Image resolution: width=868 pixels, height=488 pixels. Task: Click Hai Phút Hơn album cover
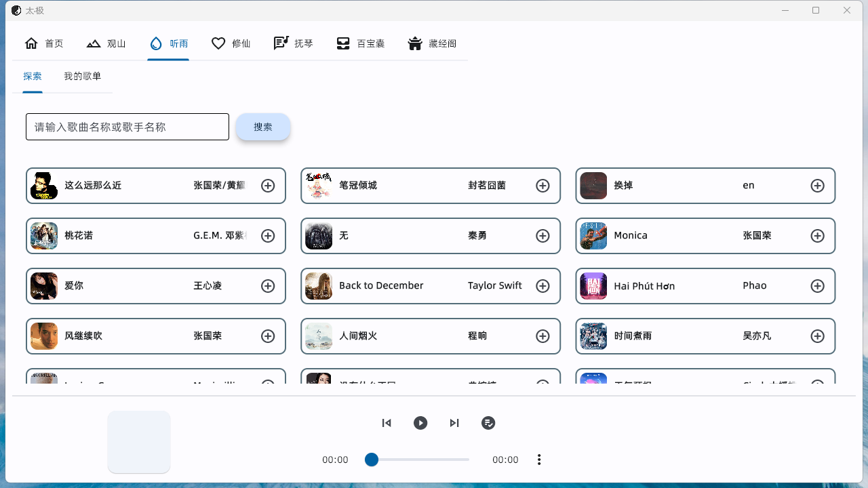[593, 286]
